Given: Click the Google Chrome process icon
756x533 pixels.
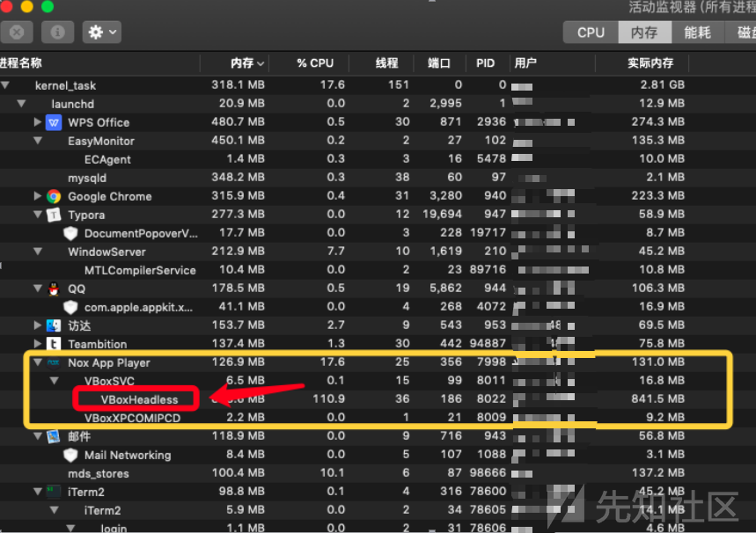Looking at the screenshot, I should click(54, 196).
